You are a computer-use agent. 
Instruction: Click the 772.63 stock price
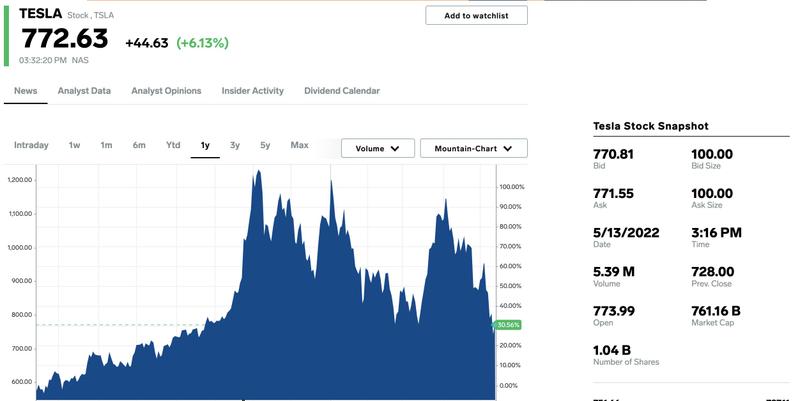[65, 38]
